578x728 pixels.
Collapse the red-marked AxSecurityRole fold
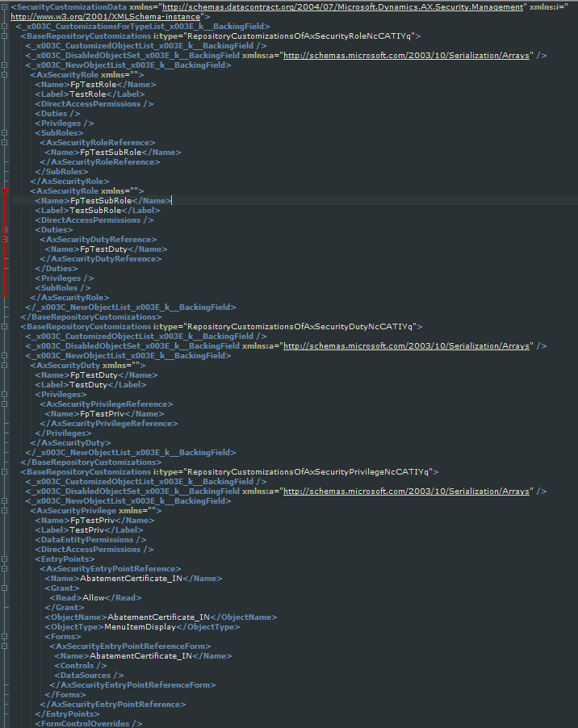point(4,190)
